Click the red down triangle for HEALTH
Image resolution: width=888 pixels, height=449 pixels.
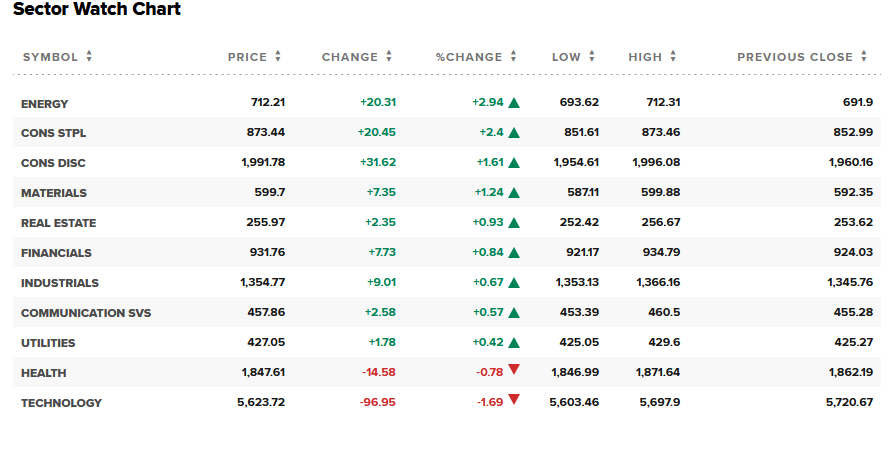click(x=514, y=370)
